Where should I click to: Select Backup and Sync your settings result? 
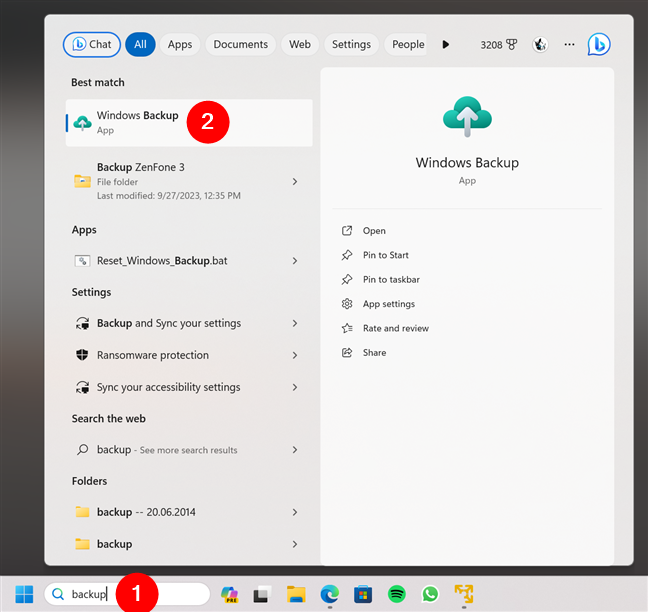189,323
